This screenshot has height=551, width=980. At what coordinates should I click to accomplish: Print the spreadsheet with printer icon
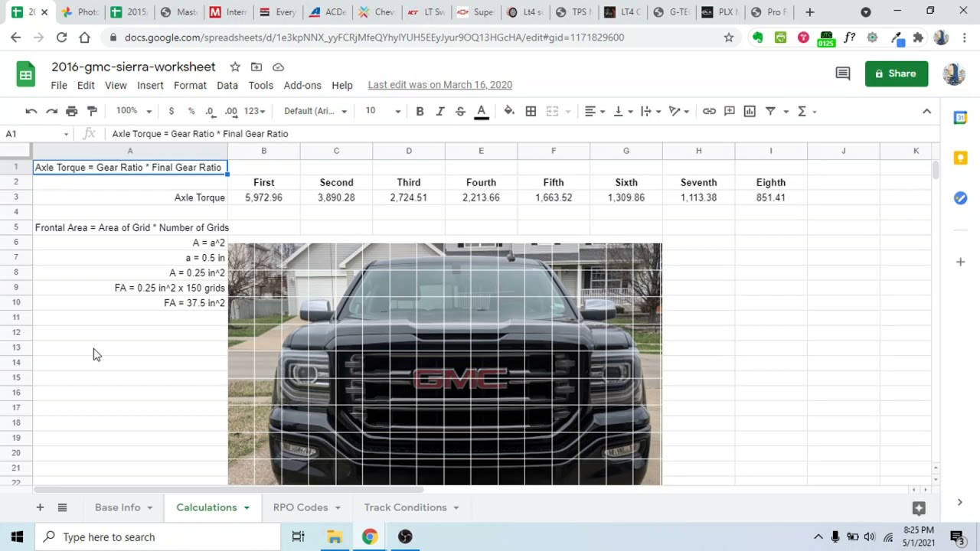point(71,111)
